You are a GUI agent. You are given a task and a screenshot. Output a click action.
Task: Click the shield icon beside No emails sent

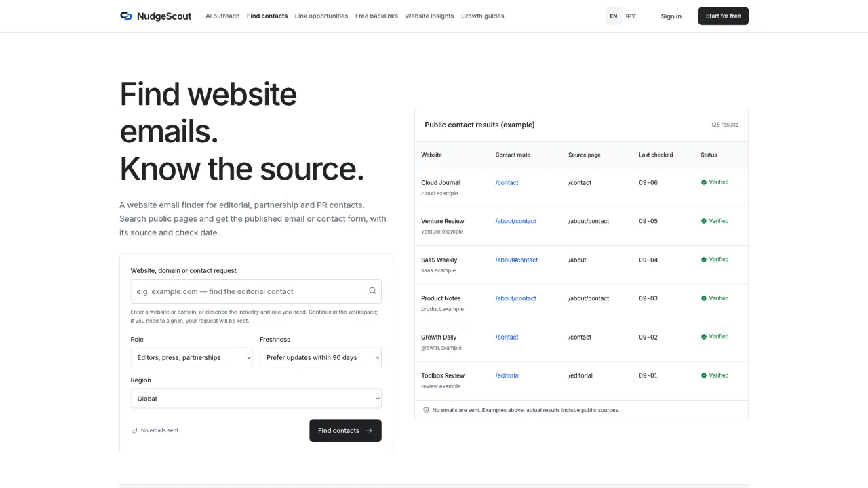[x=134, y=430]
